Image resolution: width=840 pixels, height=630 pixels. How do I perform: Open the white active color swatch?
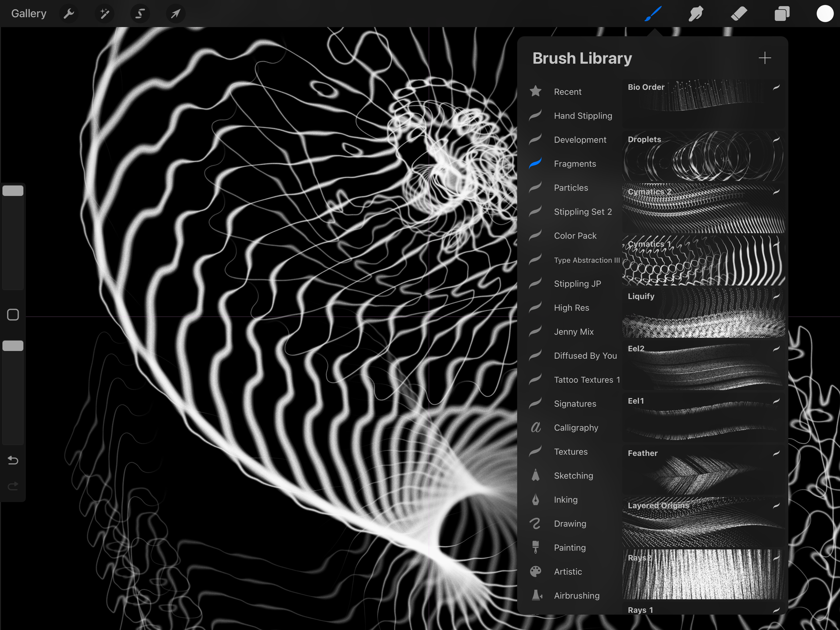pyautogui.click(x=825, y=14)
